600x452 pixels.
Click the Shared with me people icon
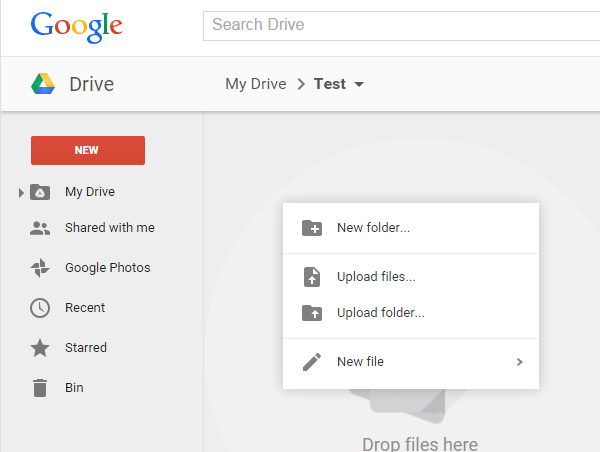point(40,228)
